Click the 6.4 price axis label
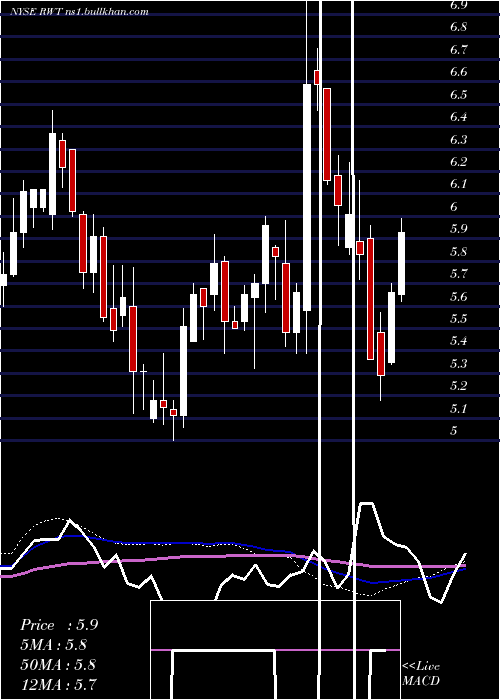500x700 pixels. 459,117
